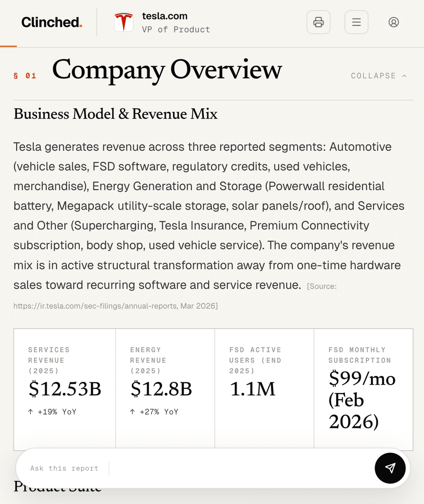Print the report via printer icon
424x504 pixels.
pyautogui.click(x=318, y=22)
